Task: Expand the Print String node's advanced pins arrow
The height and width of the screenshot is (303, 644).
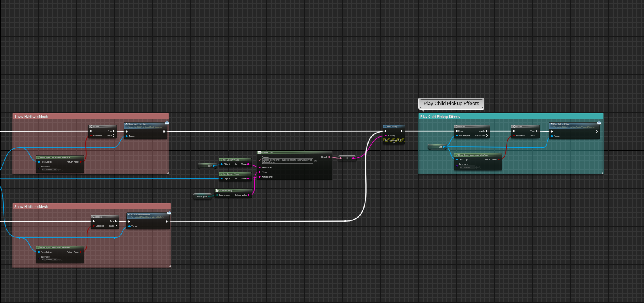Action: click(394, 143)
